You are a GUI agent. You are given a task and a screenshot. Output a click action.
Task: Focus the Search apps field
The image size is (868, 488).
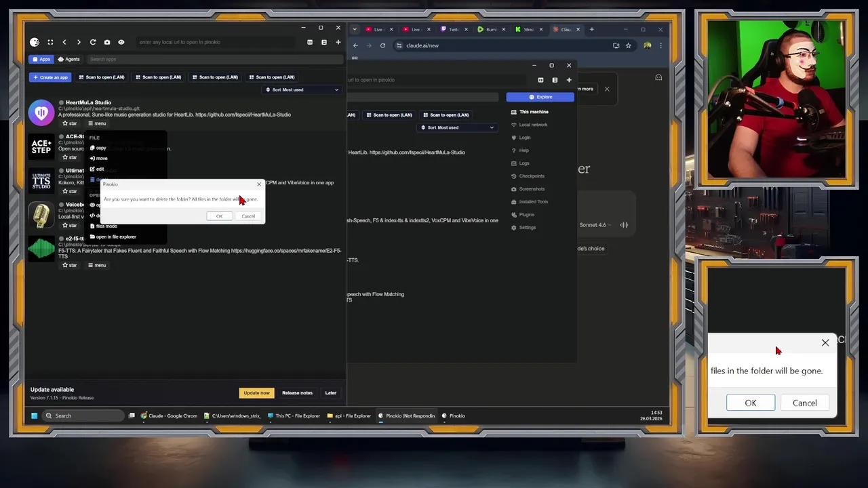(x=214, y=59)
